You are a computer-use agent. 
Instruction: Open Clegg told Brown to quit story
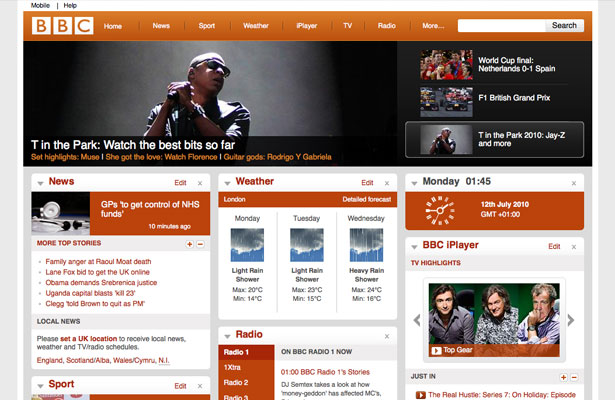pos(95,304)
